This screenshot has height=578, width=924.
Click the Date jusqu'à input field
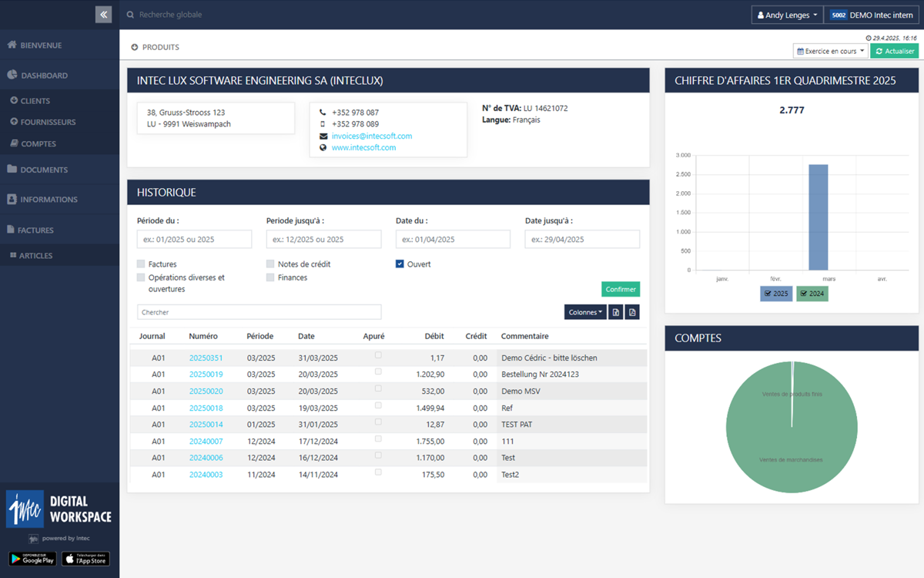coord(583,239)
